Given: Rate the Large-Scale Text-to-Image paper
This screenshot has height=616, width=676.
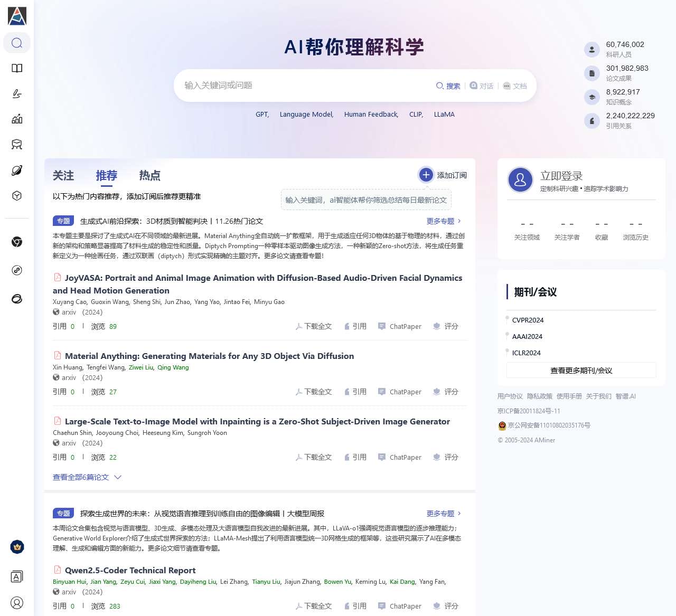Looking at the screenshot, I should pos(446,457).
